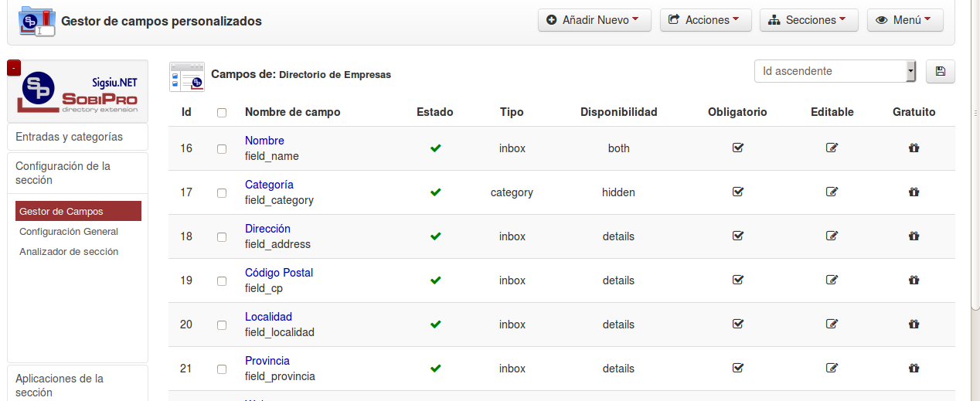
Task: Toggle Obligatorio icon for Código Postal row
Action: (737, 280)
